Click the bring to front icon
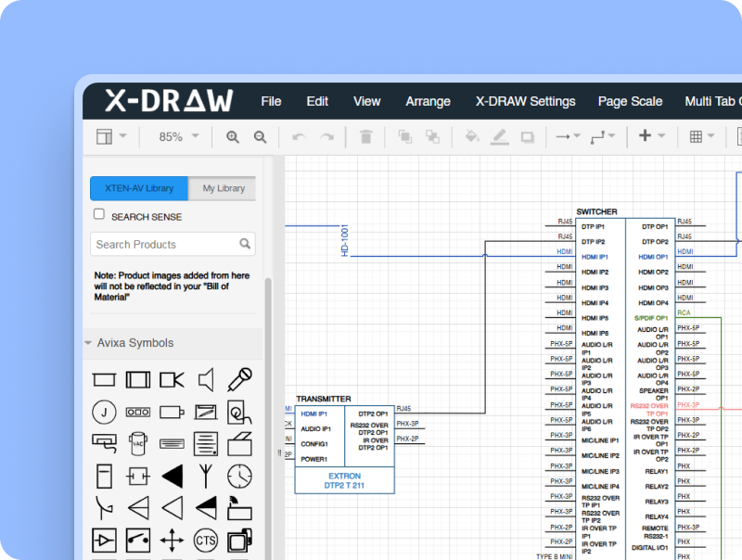 (404, 136)
